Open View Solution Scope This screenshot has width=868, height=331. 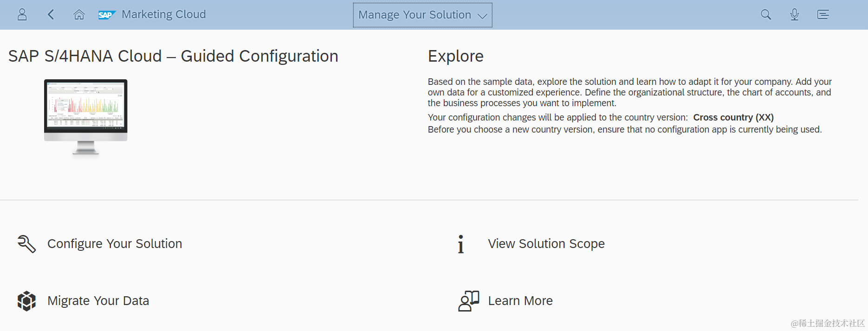[546, 244]
